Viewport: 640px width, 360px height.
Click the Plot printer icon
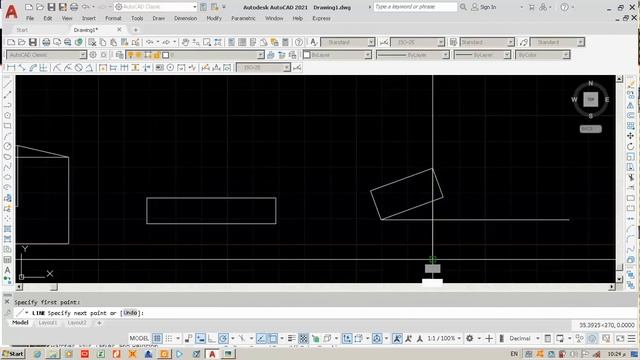(x=46, y=42)
